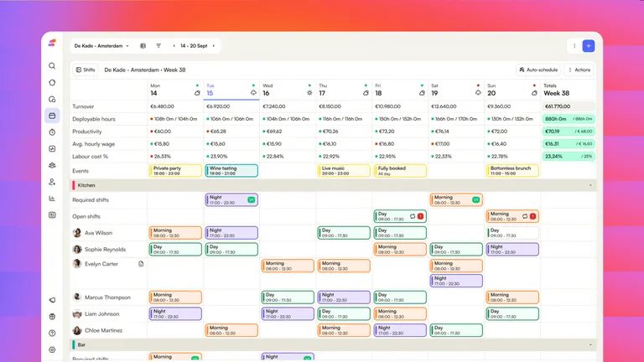Collapse the Kitchen section
This screenshot has height=362, width=644.
click(590, 185)
